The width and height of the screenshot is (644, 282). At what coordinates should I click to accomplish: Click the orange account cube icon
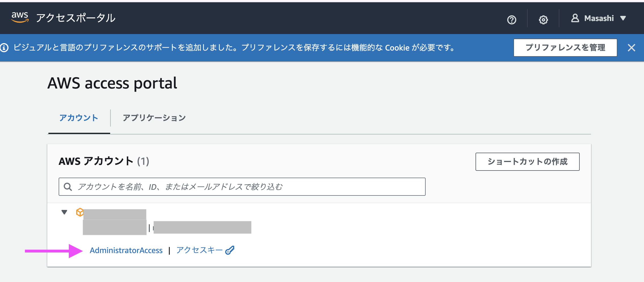tap(80, 212)
